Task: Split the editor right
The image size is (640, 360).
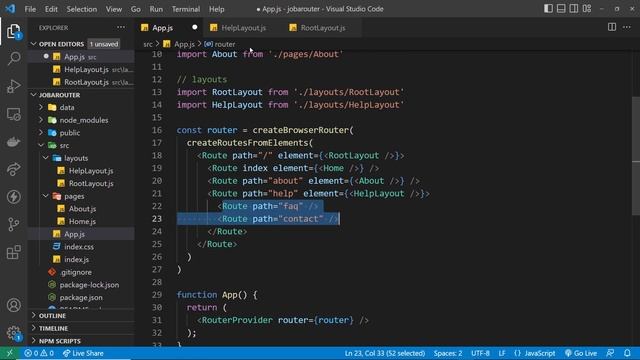Action: tap(611, 27)
